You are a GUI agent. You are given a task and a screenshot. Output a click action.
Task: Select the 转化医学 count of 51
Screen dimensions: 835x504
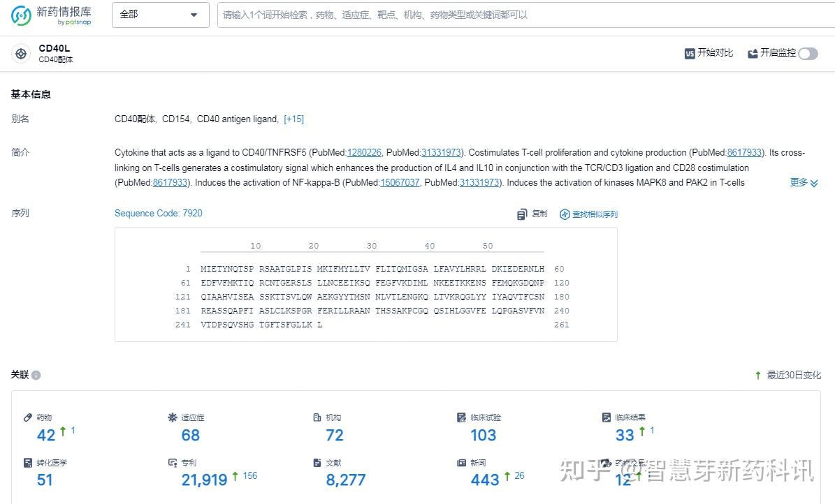pyautogui.click(x=43, y=480)
